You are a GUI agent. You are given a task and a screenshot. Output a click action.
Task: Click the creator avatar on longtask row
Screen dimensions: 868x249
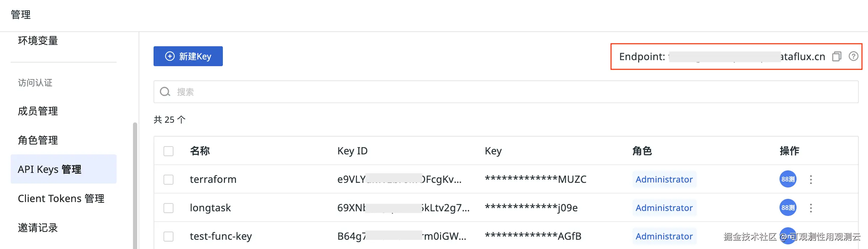click(x=788, y=208)
